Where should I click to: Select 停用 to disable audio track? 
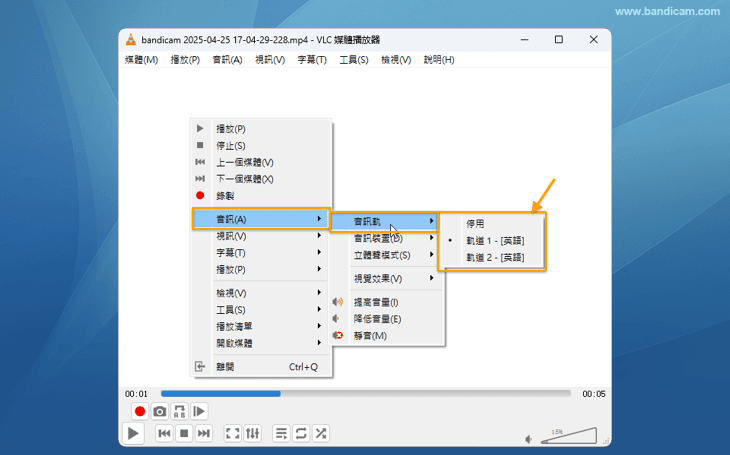(x=492, y=224)
